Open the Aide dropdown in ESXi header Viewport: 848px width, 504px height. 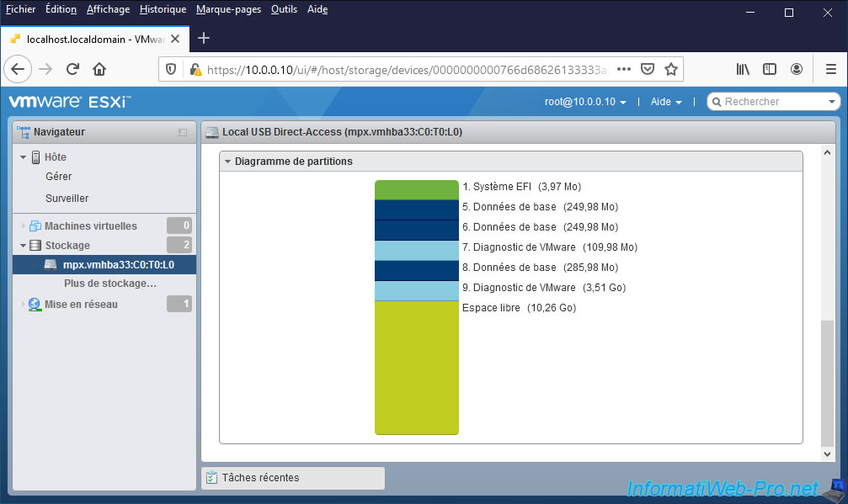click(665, 102)
